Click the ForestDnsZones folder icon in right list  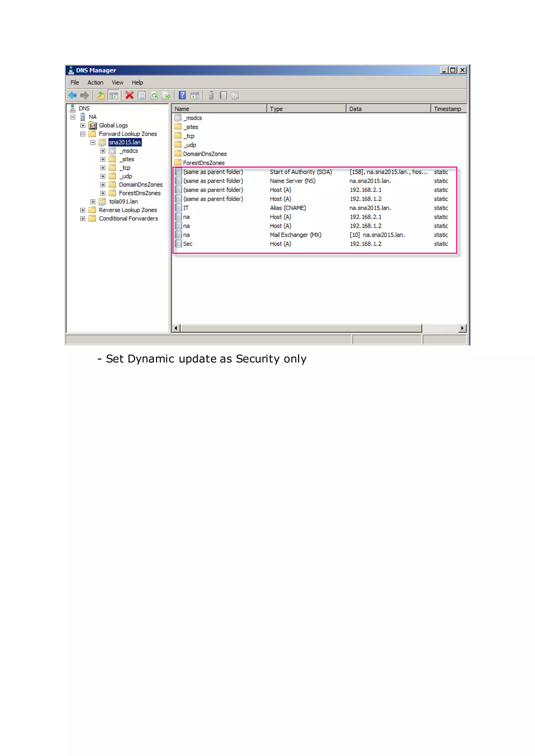(x=178, y=162)
